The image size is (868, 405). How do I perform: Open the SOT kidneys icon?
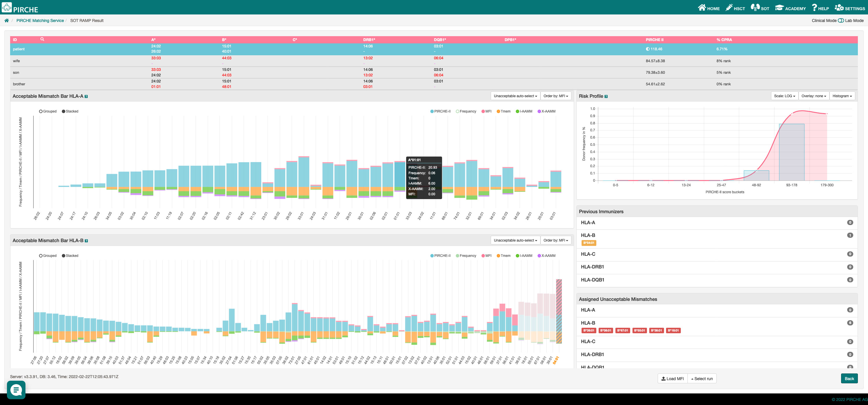coord(755,8)
